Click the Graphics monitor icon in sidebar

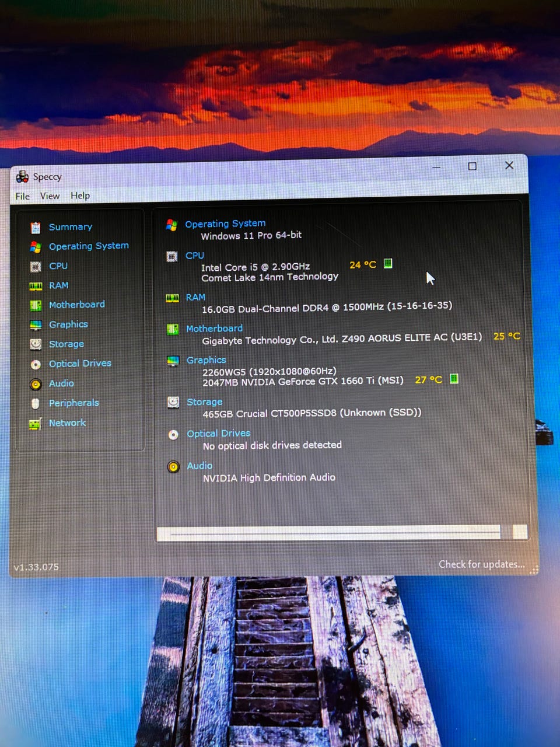36,325
